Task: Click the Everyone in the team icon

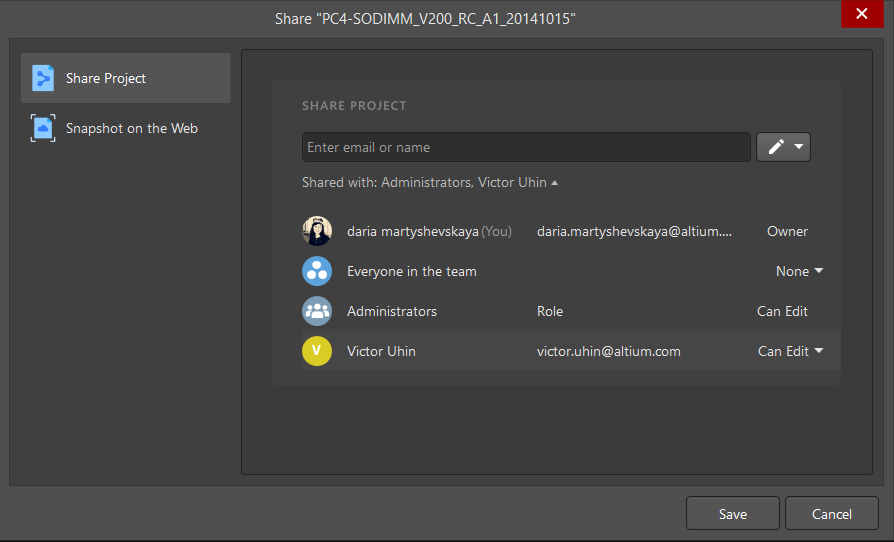Action: click(317, 271)
